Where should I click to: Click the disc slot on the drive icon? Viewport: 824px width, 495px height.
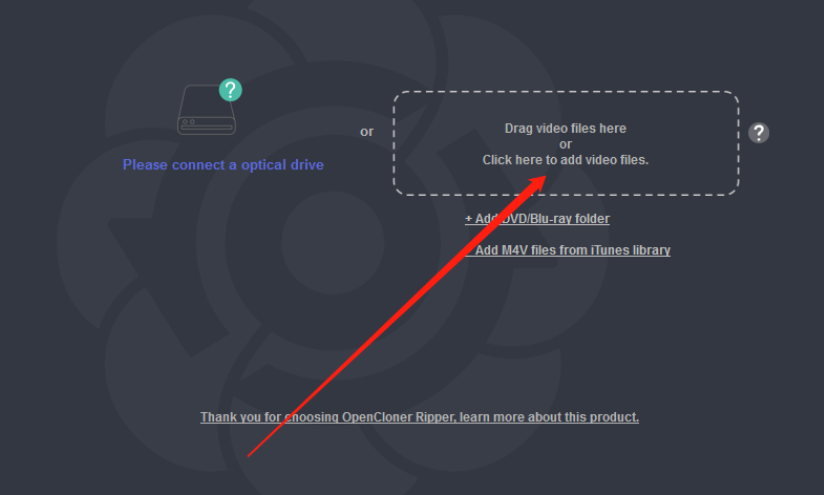(x=207, y=127)
